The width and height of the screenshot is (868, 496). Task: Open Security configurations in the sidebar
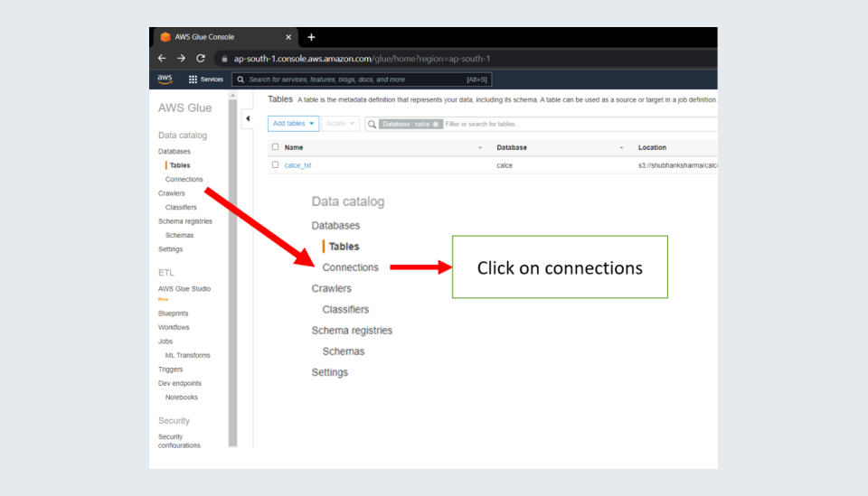tap(179, 441)
